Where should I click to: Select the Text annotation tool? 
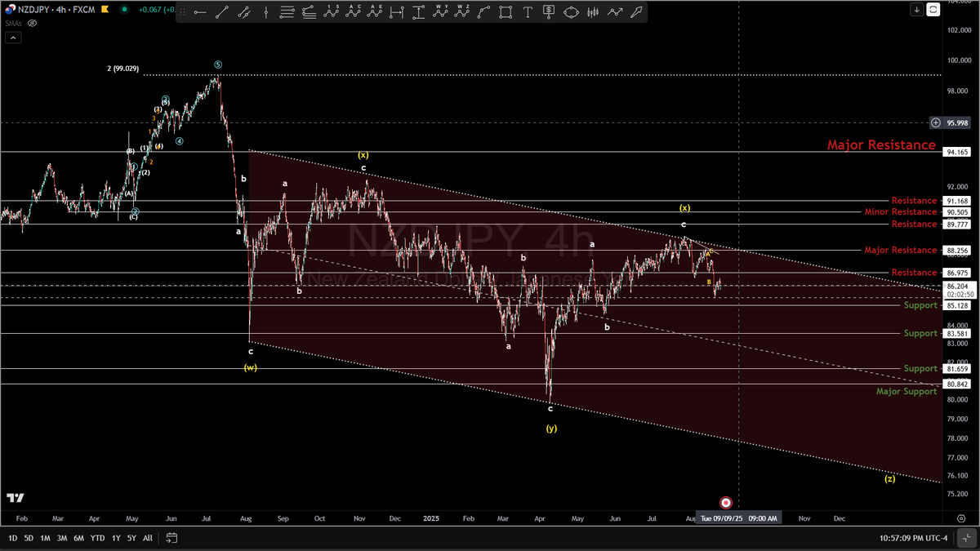pos(527,12)
